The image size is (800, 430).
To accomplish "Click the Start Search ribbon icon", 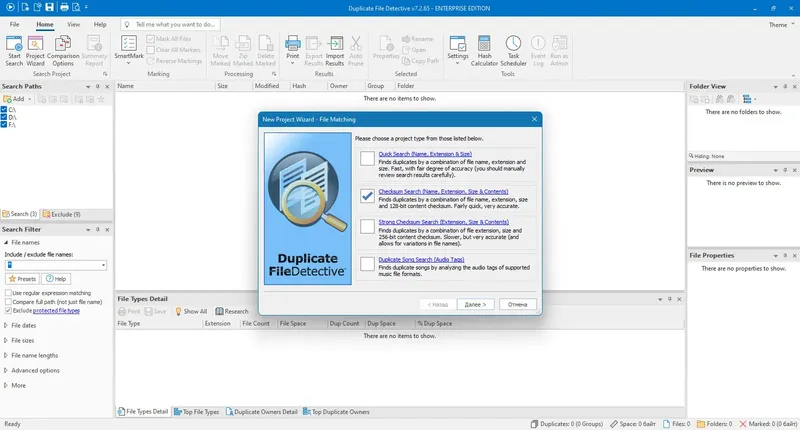I will pyautogui.click(x=14, y=51).
